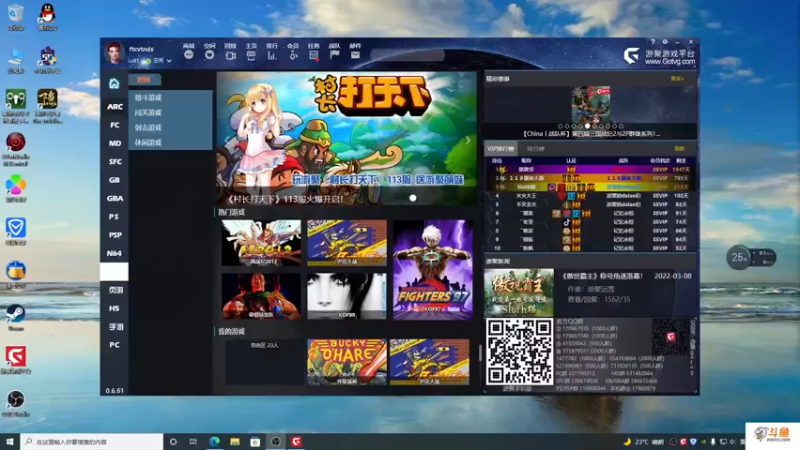Click the large QR code image
The image size is (800, 450).
tap(519, 351)
